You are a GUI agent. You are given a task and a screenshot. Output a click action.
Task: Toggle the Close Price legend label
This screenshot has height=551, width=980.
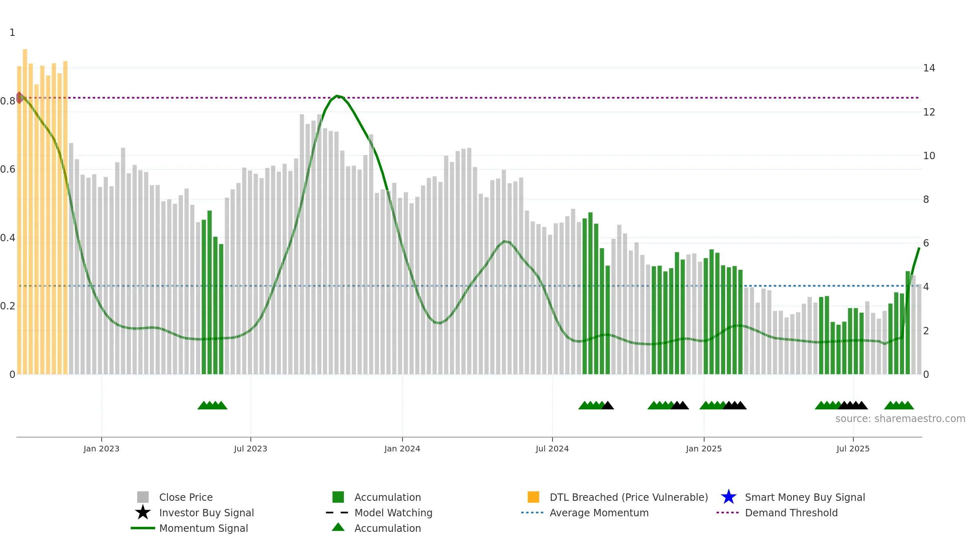186,497
